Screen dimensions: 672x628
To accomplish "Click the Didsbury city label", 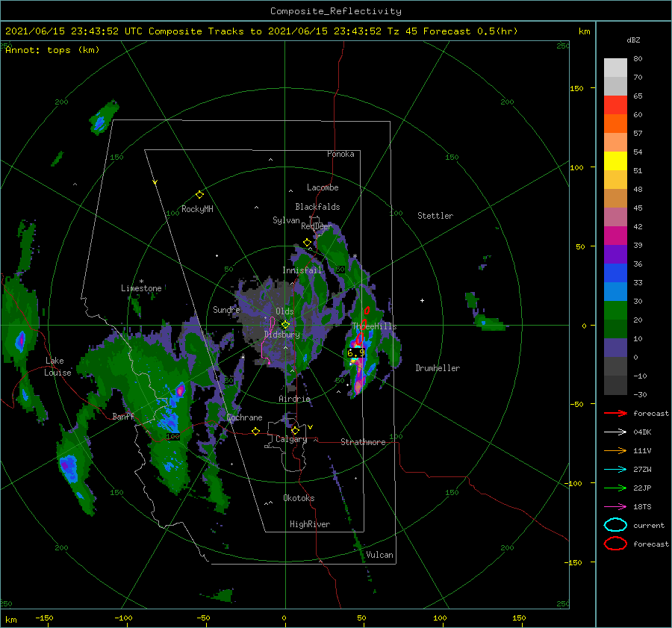I will [x=282, y=335].
